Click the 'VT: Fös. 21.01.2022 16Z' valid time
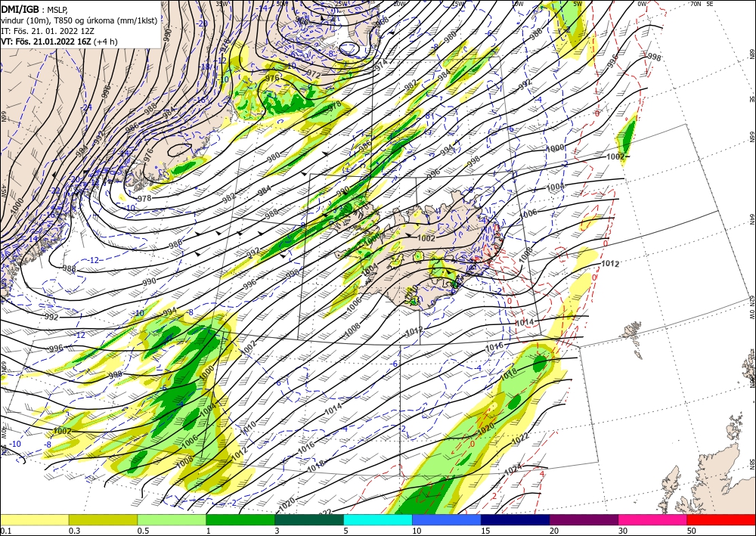Screen dimensions: 756x536 [46, 42]
